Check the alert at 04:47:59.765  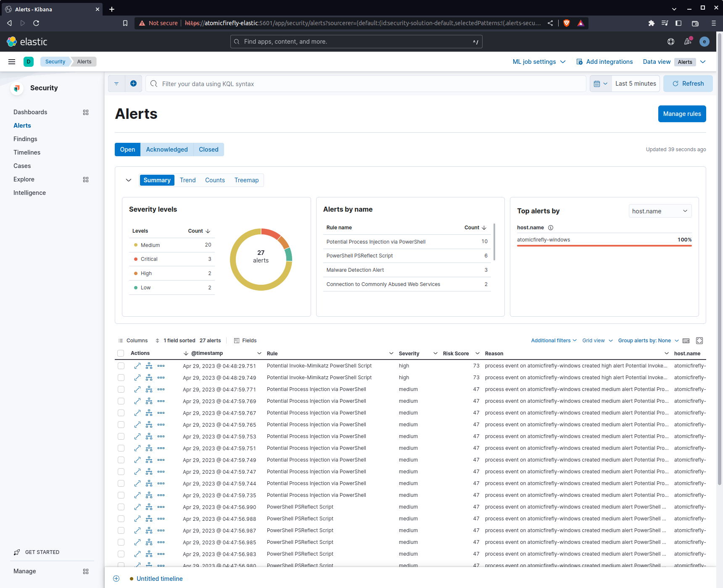[x=121, y=425]
